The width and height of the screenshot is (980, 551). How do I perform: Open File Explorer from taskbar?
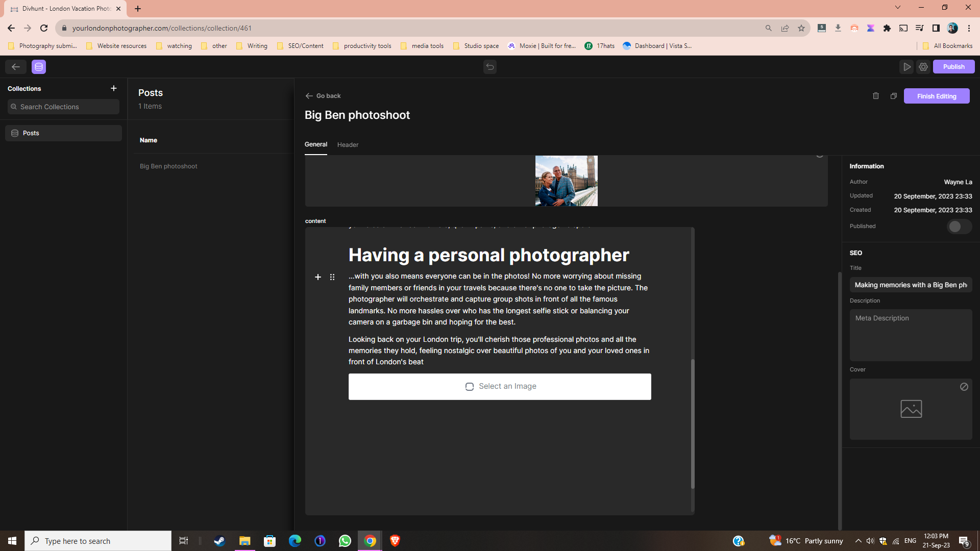[244, 541]
